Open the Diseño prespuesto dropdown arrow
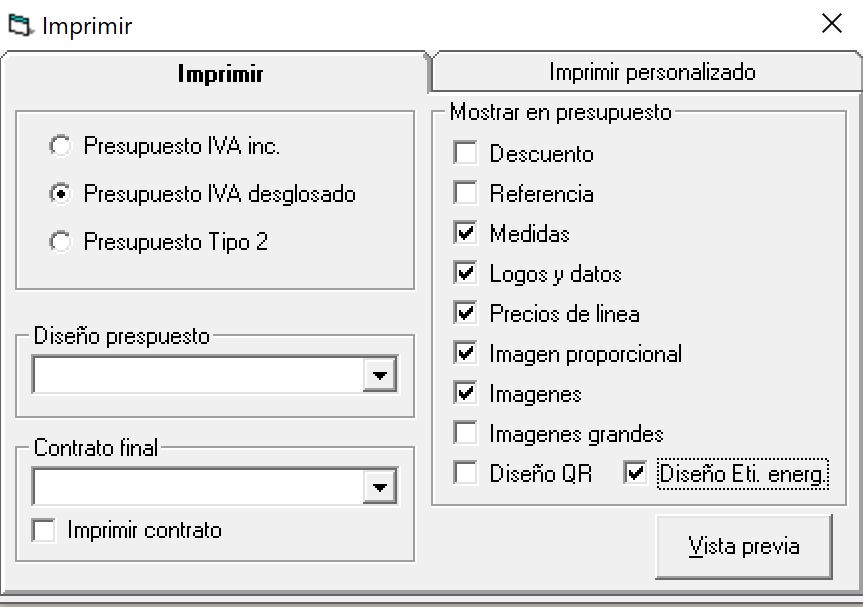The width and height of the screenshot is (863, 607). pyautogui.click(x=379, y=375)
